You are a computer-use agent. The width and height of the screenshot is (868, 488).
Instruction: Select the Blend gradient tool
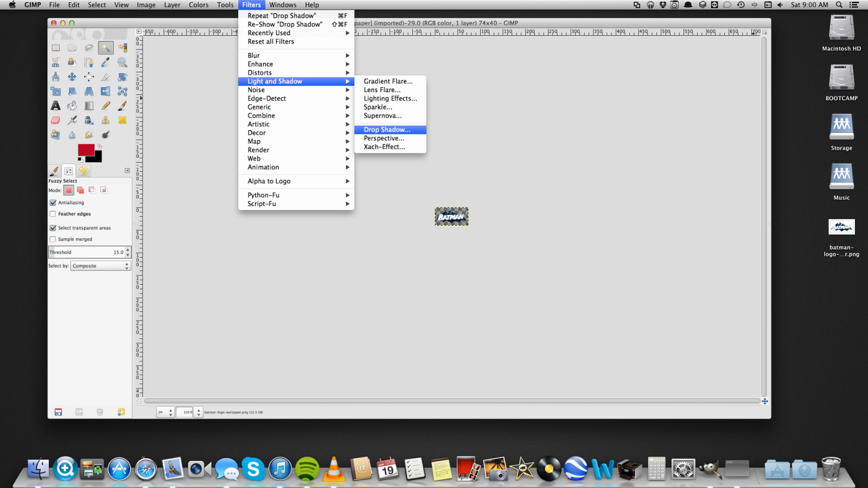pos(89,106)
